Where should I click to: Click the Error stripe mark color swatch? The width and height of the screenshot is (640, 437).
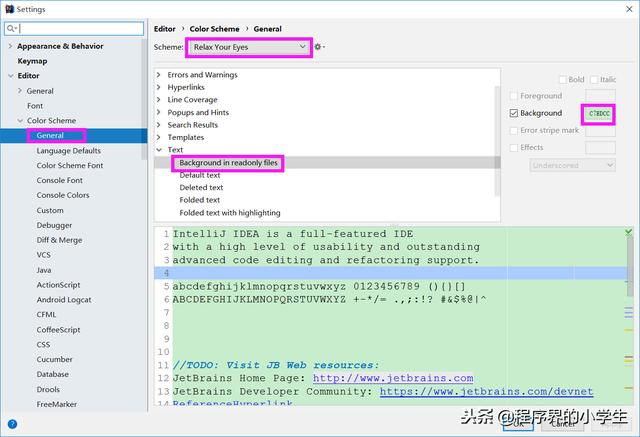click(600, 131)
